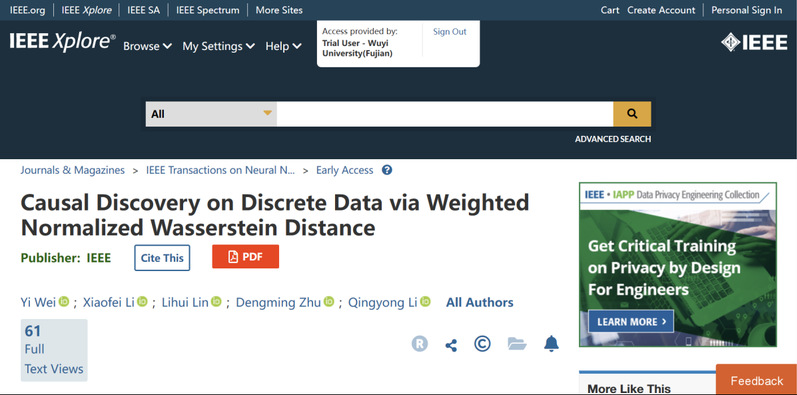The width and height of the screenshot is (797, 395).
Task: Click Early Access breadcrumb
Action: (x=345, y=170)
